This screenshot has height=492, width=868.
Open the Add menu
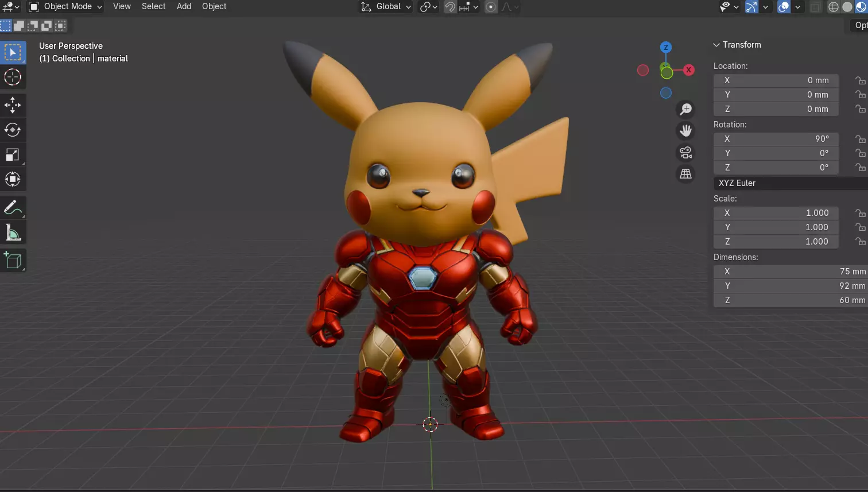(184, 6)
